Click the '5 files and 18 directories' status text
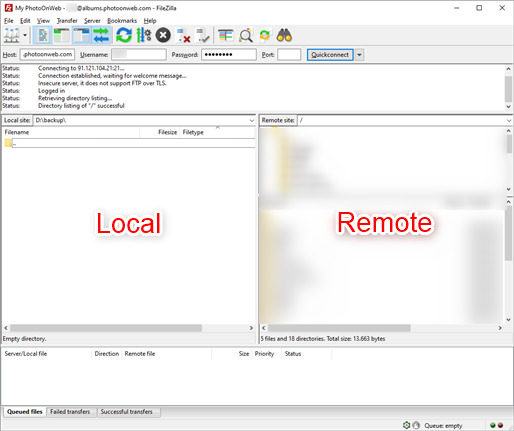This screenshot has height=431, width=514. point(323,339)
